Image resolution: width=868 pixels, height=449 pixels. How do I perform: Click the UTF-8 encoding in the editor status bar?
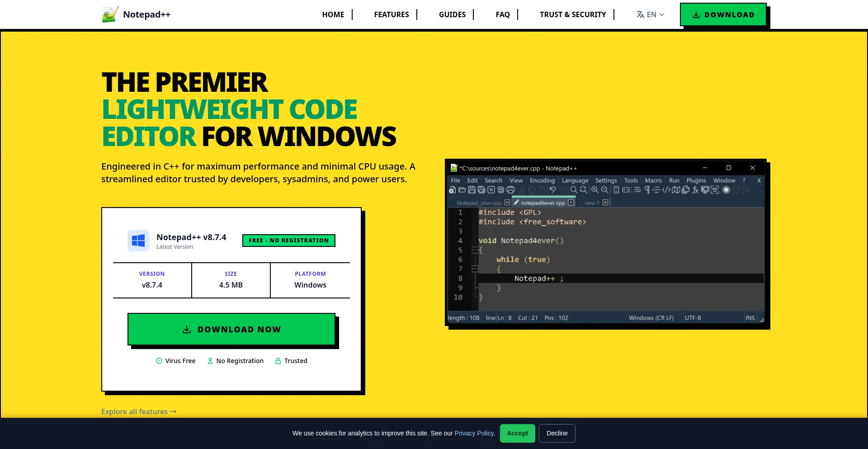(693, 318)
